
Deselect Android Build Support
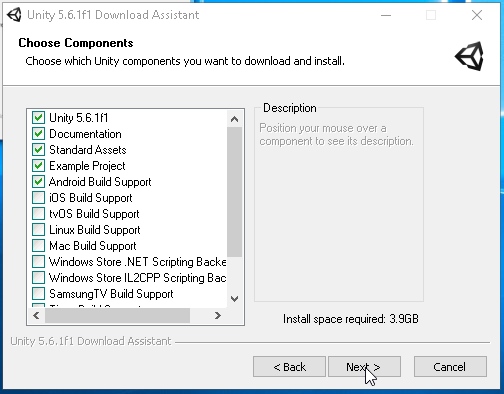tap(38, 182)
